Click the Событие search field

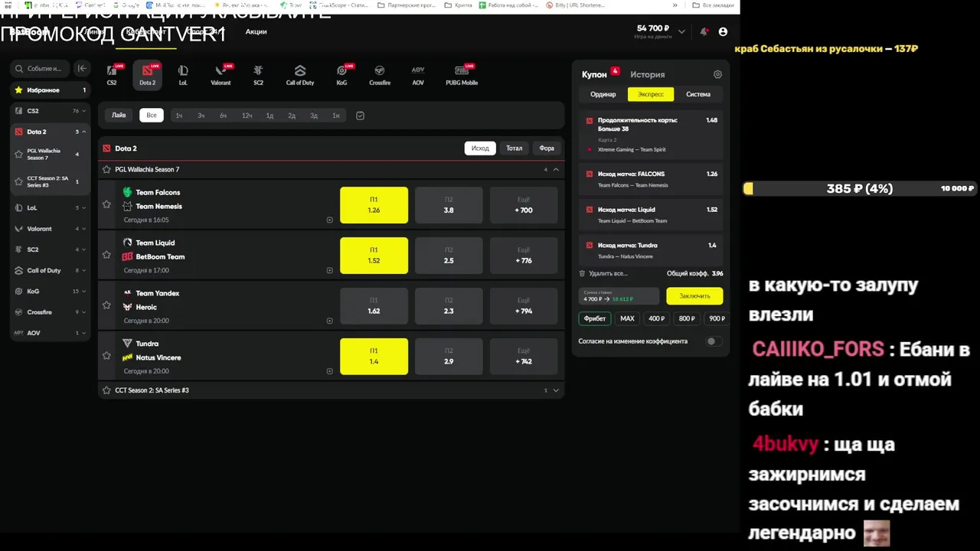click(x=40, y=68)
